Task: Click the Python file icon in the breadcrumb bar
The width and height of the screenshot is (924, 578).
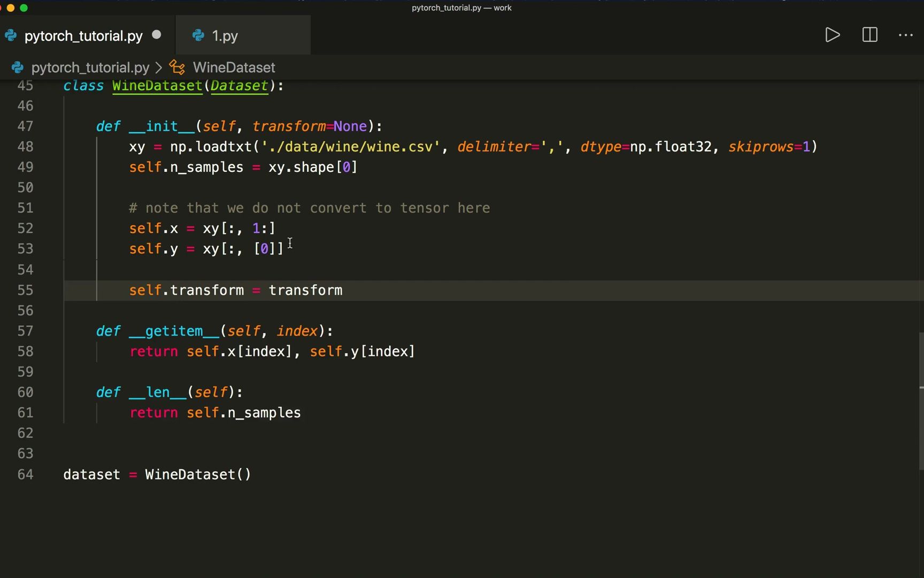Action: (17, 67)
